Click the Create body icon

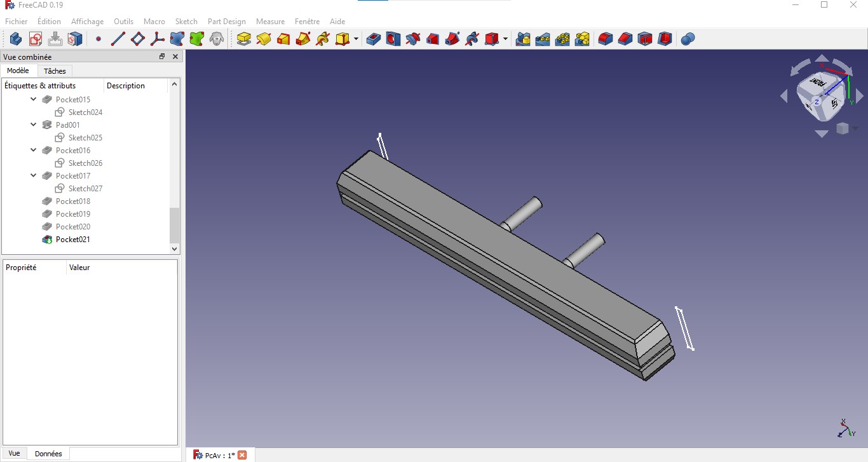pyautogui.click(x=15, y=39)
